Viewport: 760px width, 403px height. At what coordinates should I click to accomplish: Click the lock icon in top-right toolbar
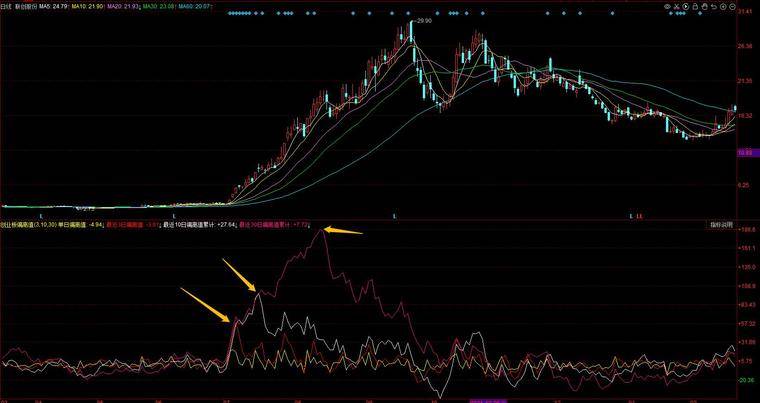click(696, 6)
